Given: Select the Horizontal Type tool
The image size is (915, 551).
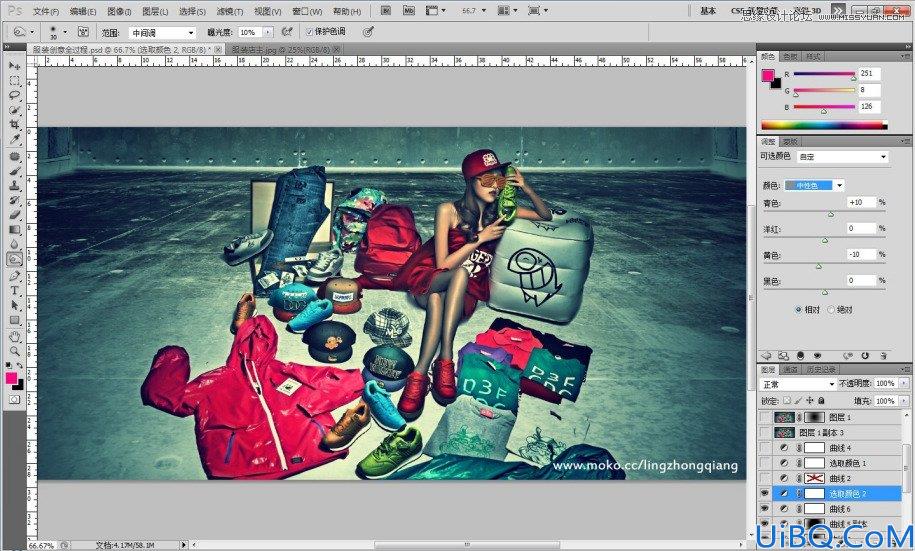Looking at the screenshot, I should (x=15, y=290).
